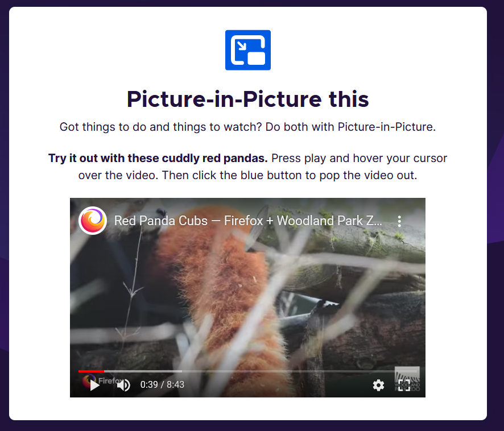Open the Red Panda Cubs video title link
This screenshot has height=431, width=504.
pyautogui.click(x=248, y=221)
